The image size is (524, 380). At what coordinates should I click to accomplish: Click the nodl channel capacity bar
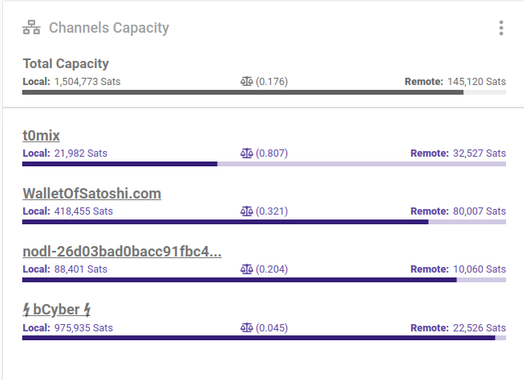(264, 280)
